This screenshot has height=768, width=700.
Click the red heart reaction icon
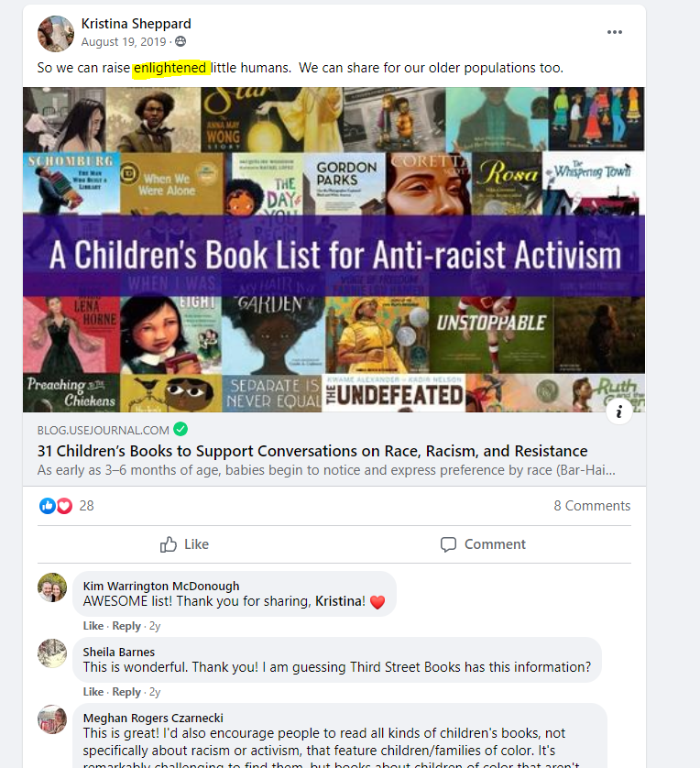65,506
